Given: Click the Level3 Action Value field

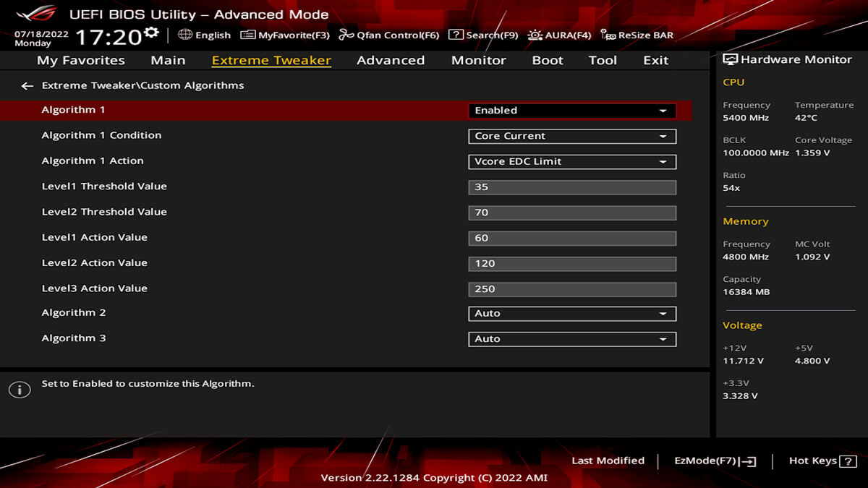Looking at the screenshot, I should [571, 289].
